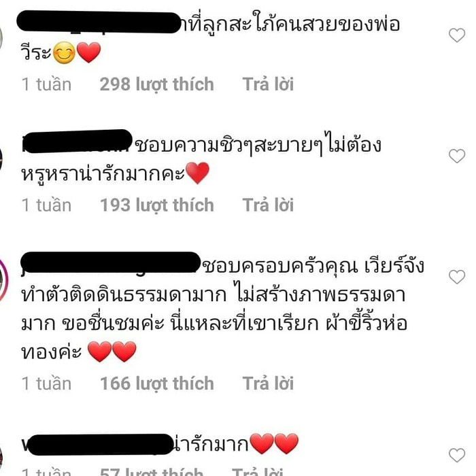The image size is (476, 476).
Task: Open the redacted username on the first comment
Action: (99, 22)
